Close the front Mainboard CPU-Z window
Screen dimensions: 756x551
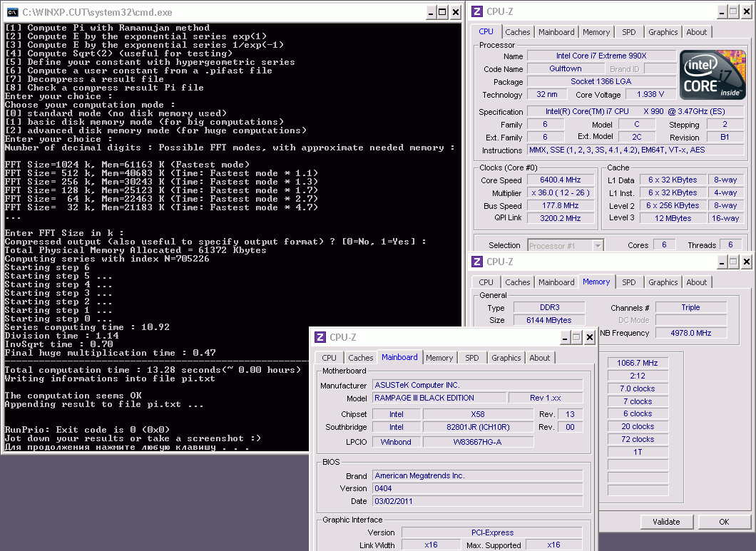point(589,337)
